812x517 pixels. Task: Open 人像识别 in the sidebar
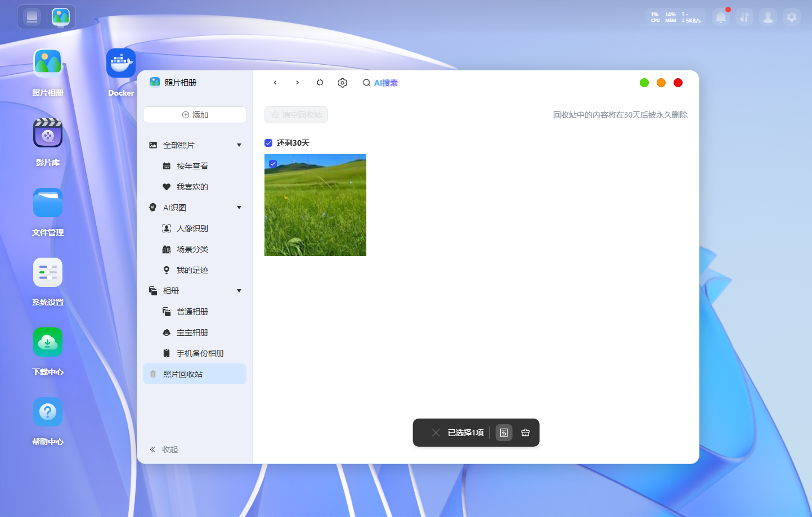click(x=192, y=228)
